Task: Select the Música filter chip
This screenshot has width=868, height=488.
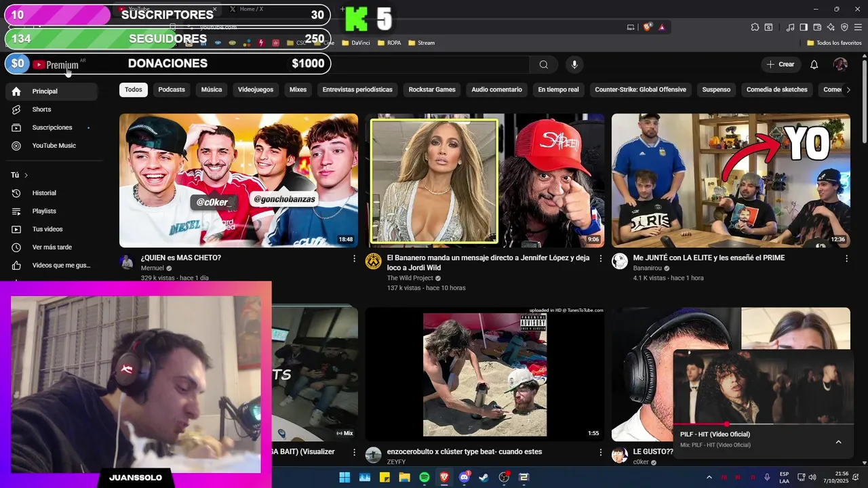Action: (212, 89)
